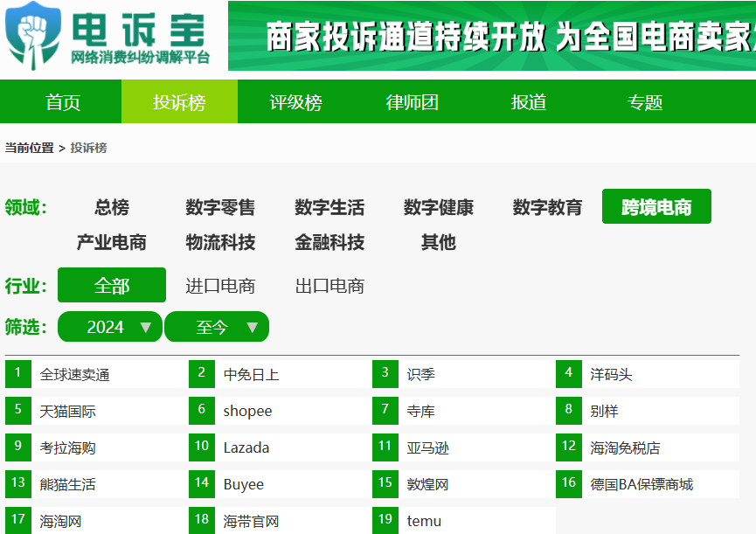Open the 商家投诉通道 green banner
Screen dimensions: 756x534
tap(492, 36)
